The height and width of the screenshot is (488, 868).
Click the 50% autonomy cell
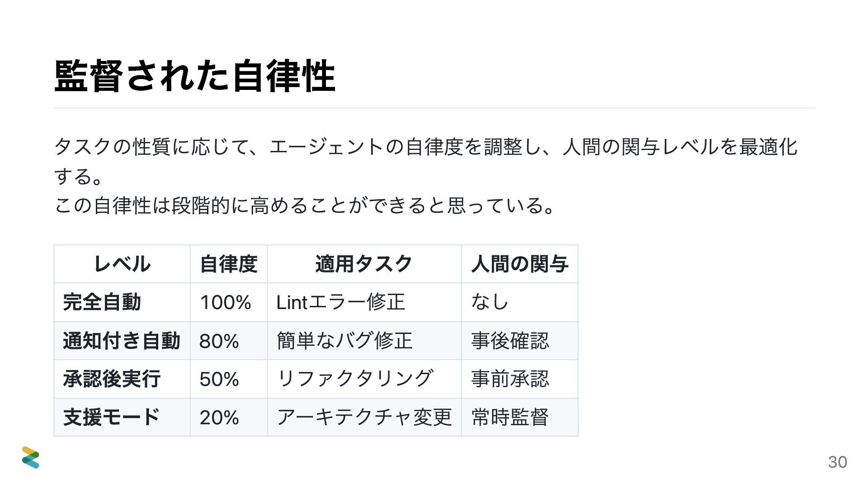point(229,379)
